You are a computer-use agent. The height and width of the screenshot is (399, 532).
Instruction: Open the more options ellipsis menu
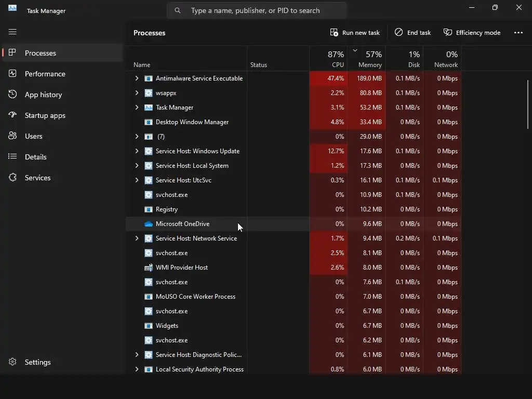518,33
